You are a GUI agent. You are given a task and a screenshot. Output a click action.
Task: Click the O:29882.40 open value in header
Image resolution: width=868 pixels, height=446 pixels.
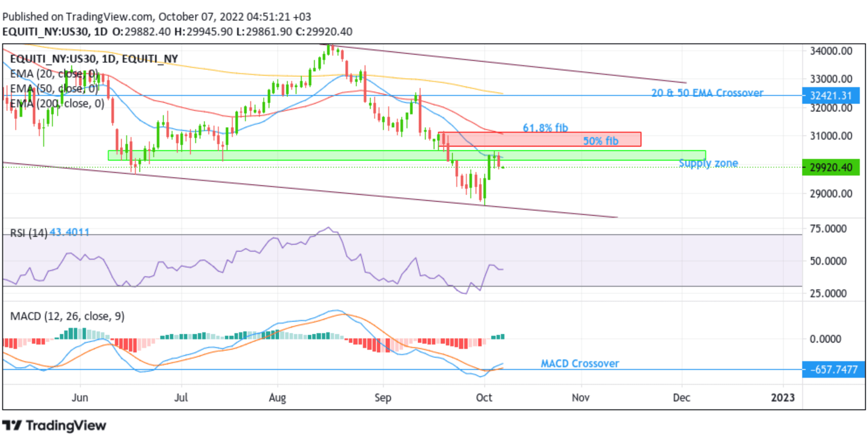pos(141,32)
